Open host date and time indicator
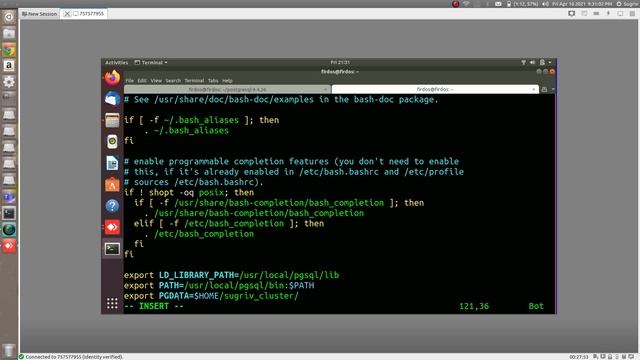 [x=582, y=4]
